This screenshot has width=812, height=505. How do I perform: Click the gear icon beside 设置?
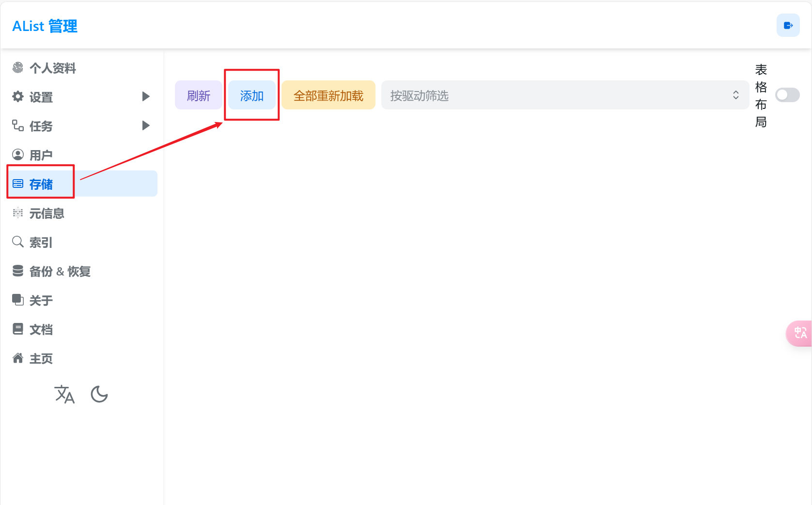point(18,97)
